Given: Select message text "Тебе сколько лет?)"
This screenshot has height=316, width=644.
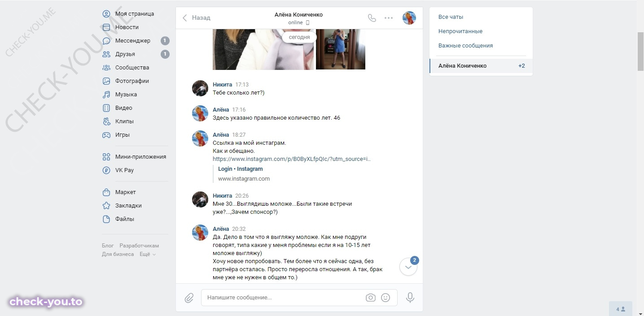Looking at the screenshot, I should (x=239, y=93).
